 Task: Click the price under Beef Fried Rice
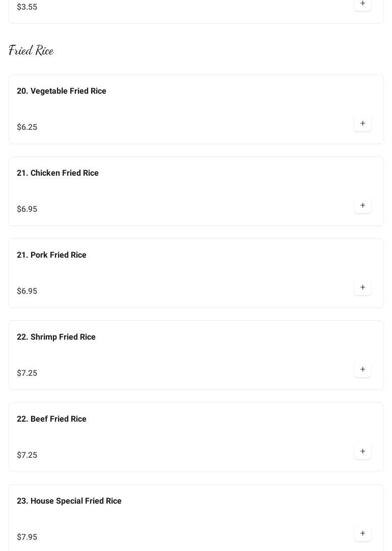(27, 455)
